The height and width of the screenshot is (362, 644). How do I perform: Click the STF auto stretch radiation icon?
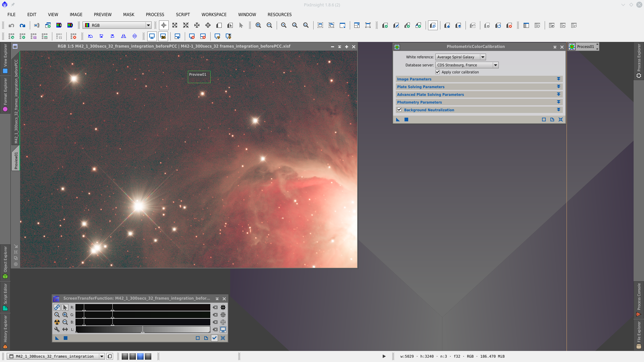[x=57, y=322]
